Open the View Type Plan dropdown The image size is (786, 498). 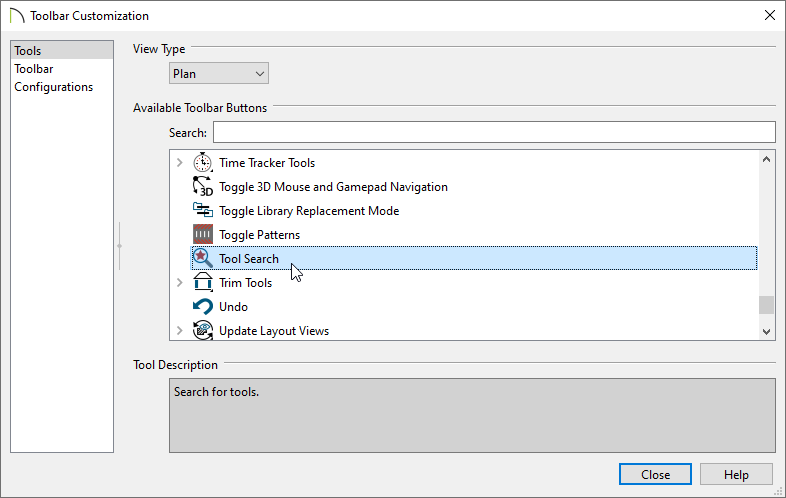pos(219,74)
